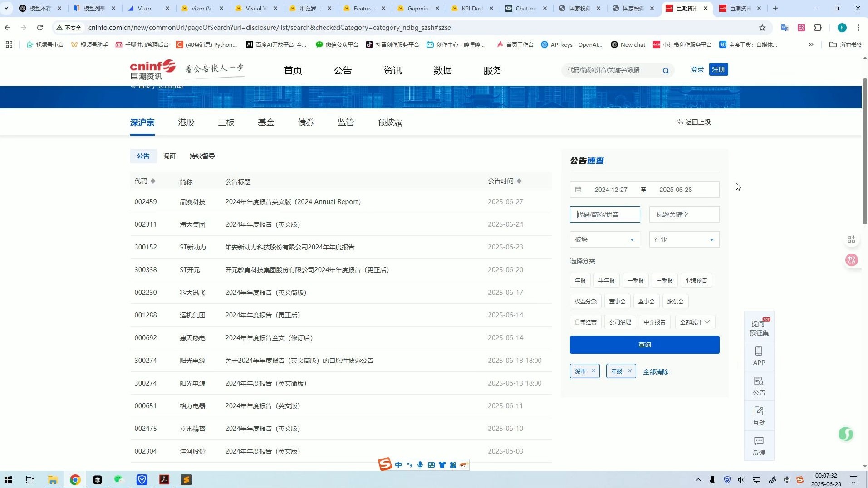Click the start date 2024-12-27 field
Viewport: 868px width, 488px height.
(611, 190)
